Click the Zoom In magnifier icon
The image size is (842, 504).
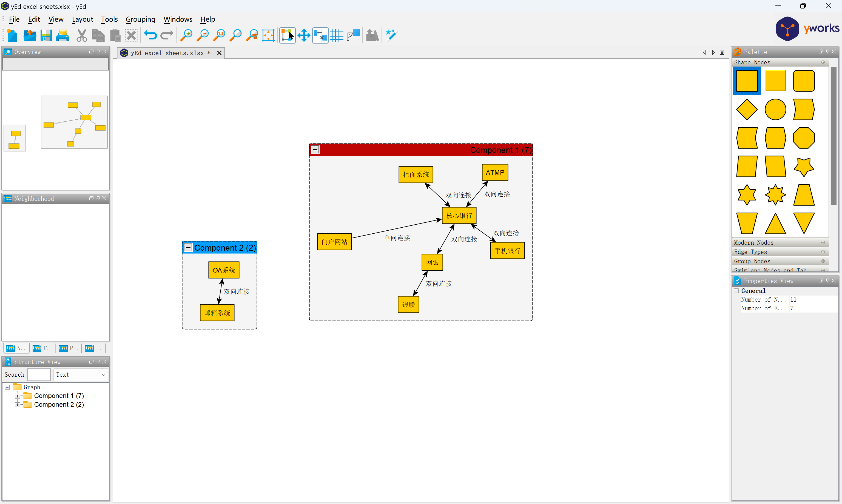coord(186,35)
